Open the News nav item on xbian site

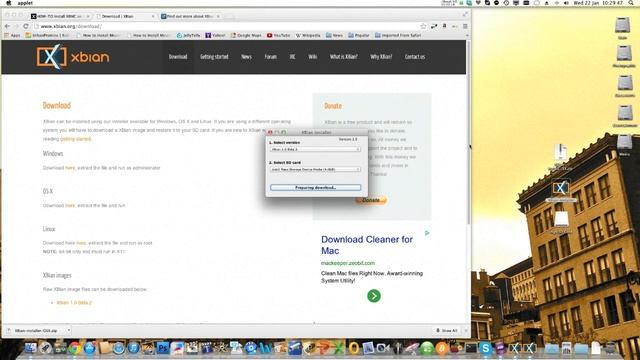coord(246,57)
